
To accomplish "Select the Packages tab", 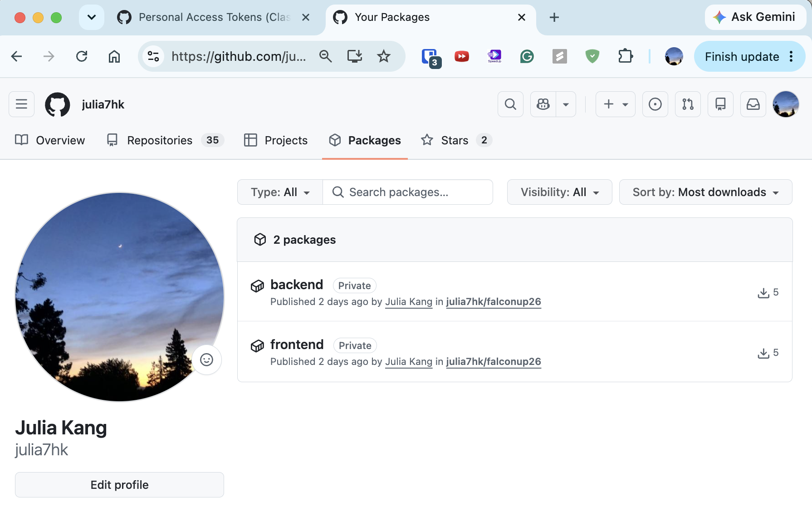I will [x=365, y=140].
